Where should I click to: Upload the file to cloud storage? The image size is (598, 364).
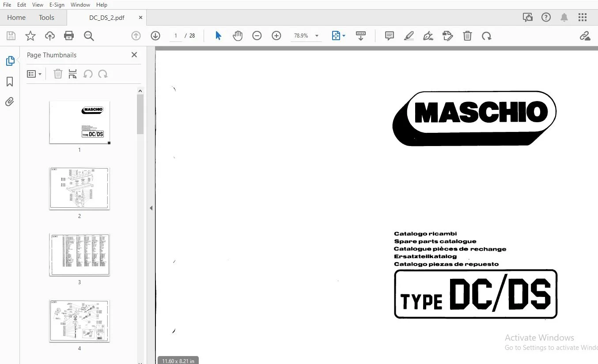pyautogui.click(x=50, y=36)
